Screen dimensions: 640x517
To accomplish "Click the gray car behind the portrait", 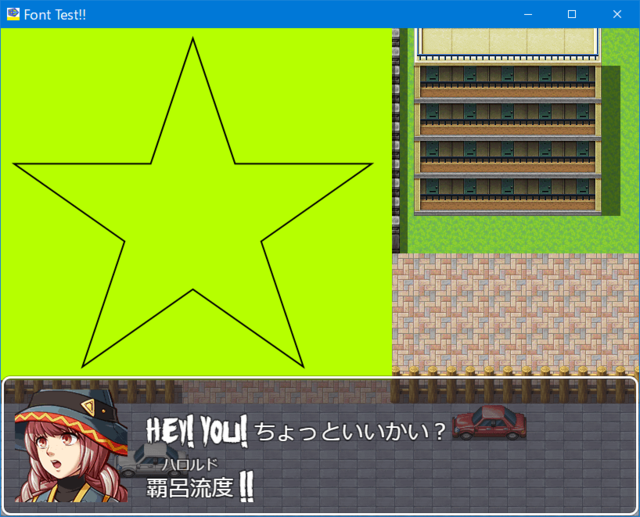I will pyautogui.click(x=152, y=460).
